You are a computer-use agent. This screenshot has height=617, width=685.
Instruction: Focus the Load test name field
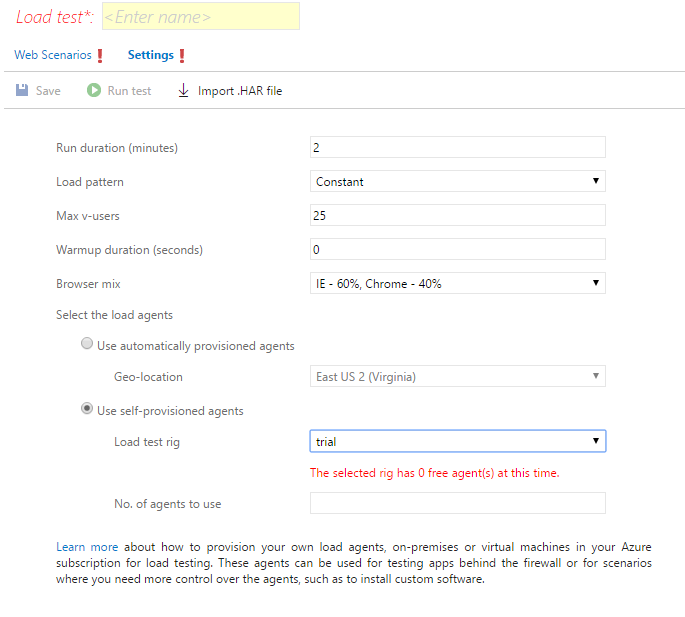(201, 17)
